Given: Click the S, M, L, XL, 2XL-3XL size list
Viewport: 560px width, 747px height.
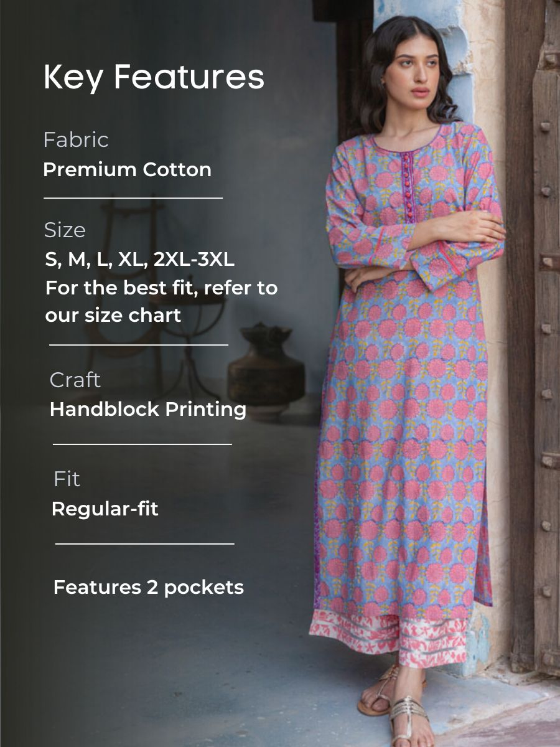Looking at the screenshot, I should [139, 260].
